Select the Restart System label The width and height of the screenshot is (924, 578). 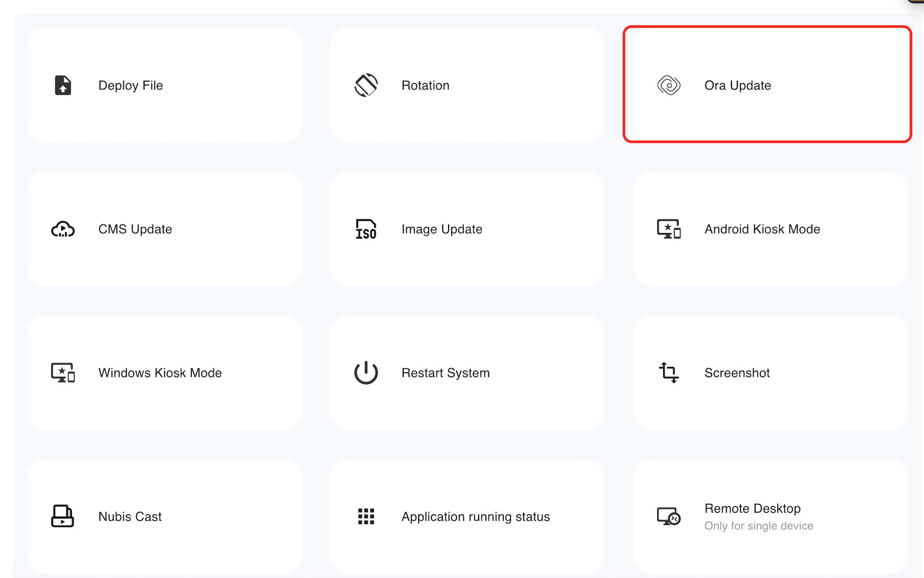[x=445, y=373]
